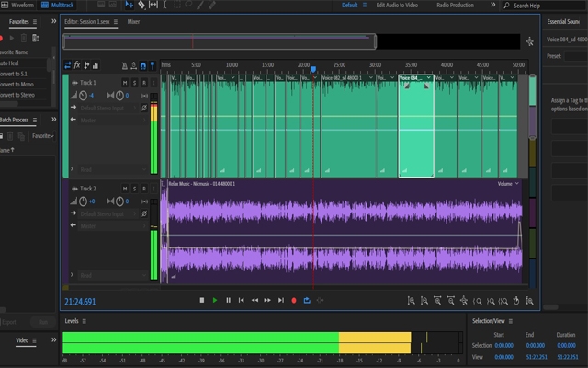The width and height of the screenshot is (588, 368).
Task: Show Inputs/Outputs view in track header toolbar
Action: tap(67, 65)
